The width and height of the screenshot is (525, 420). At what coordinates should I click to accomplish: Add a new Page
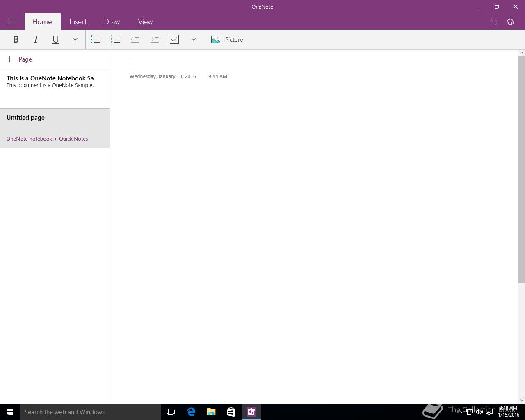[x=19, y=59]
